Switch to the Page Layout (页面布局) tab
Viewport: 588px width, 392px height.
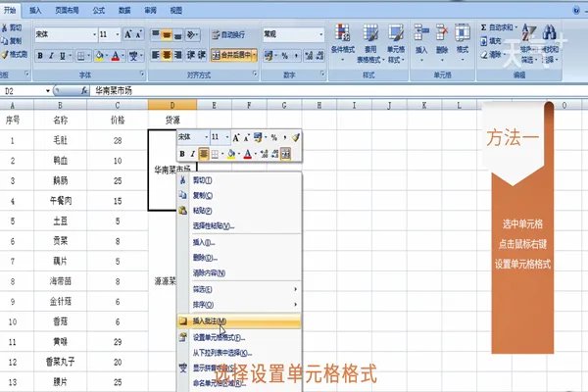[67, 11]
